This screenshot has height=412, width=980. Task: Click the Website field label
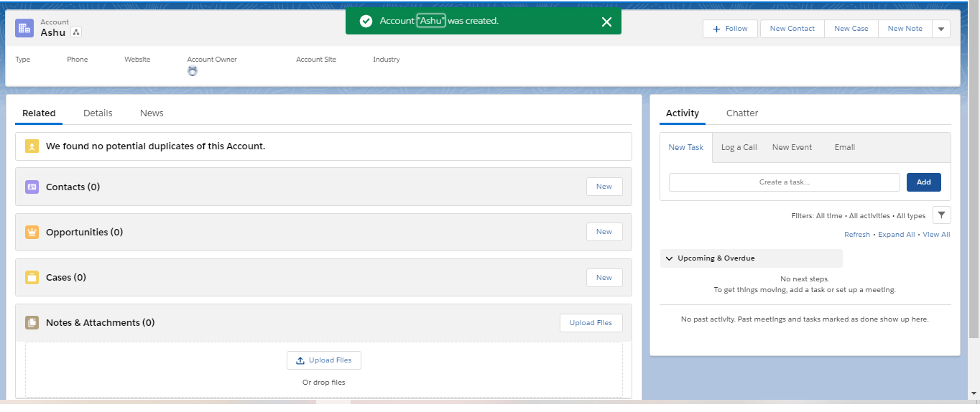click(x=137, y=60)
